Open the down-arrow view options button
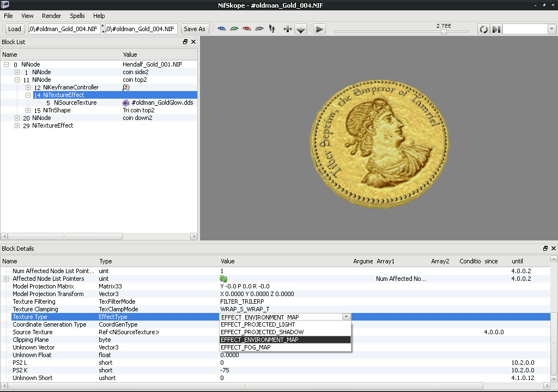Viewport: 558px width, 392px height. (x=301, y=29)
